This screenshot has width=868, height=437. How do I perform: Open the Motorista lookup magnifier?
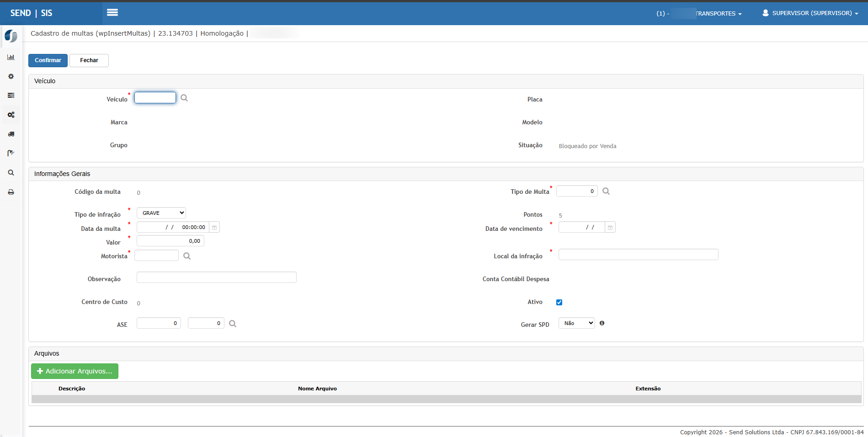(187, 256)
